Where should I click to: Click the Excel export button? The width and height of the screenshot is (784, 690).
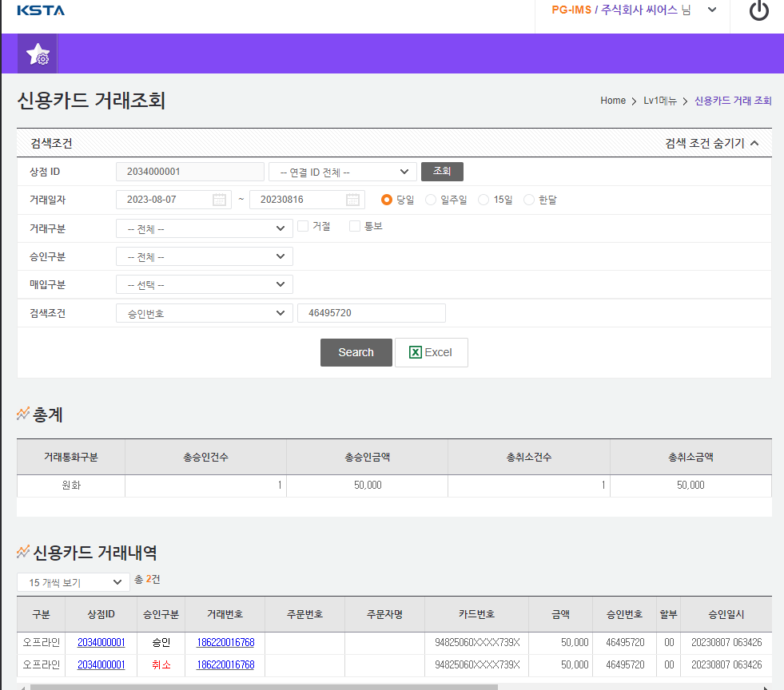431,352
